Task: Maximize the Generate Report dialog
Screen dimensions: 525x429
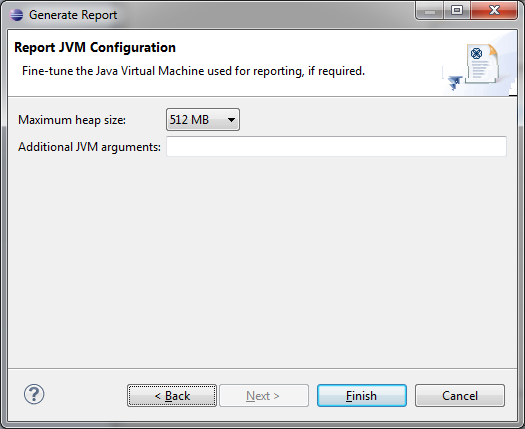Action: pyautogui.click(x=457, y=11)
